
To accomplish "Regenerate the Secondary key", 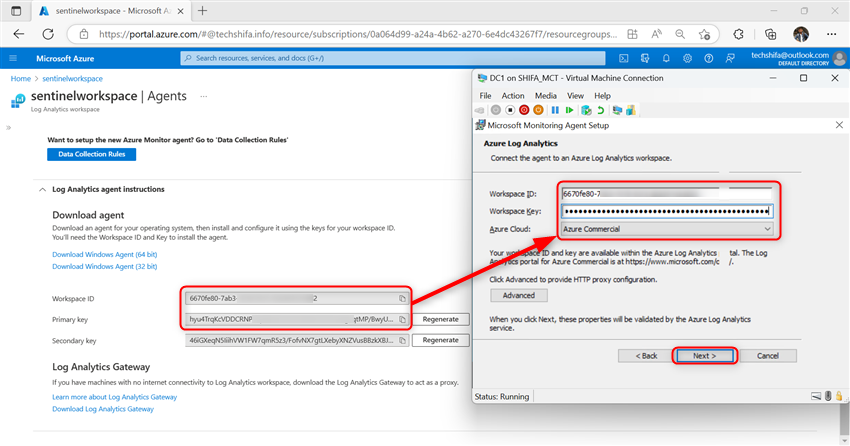I will pos(440,340).
